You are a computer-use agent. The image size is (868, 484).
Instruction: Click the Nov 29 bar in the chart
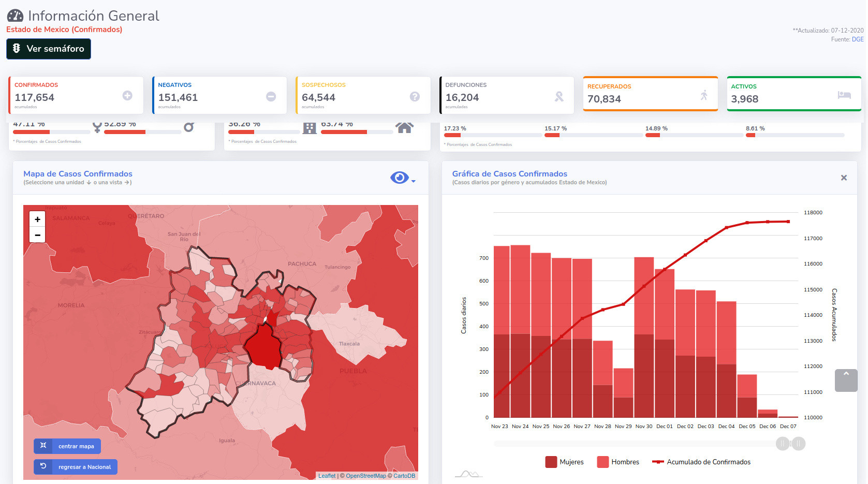(x=623, y=393)
